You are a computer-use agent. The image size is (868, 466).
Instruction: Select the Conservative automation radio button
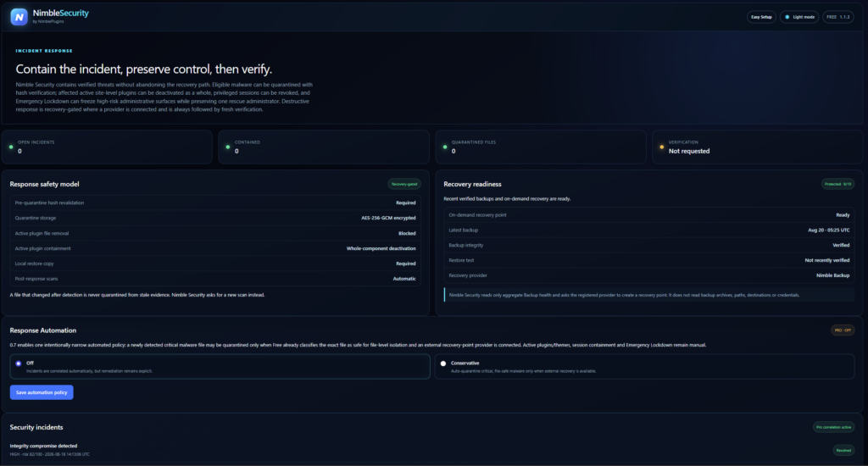click(442, 363)
